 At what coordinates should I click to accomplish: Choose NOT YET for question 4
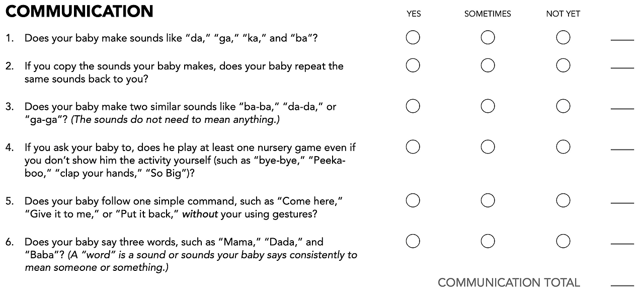[x=563, y=146]
